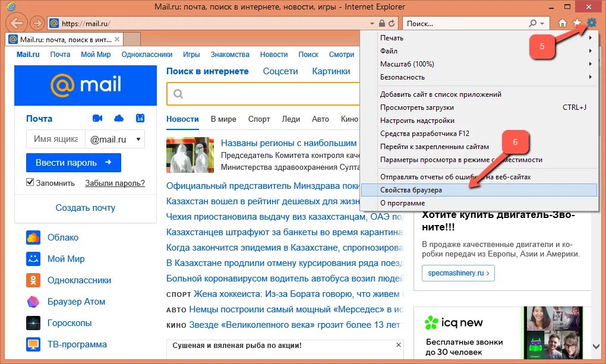This screenshot has width=606, height=364.
Task: Switch to the В мире news tab
Action: point(223,119)
